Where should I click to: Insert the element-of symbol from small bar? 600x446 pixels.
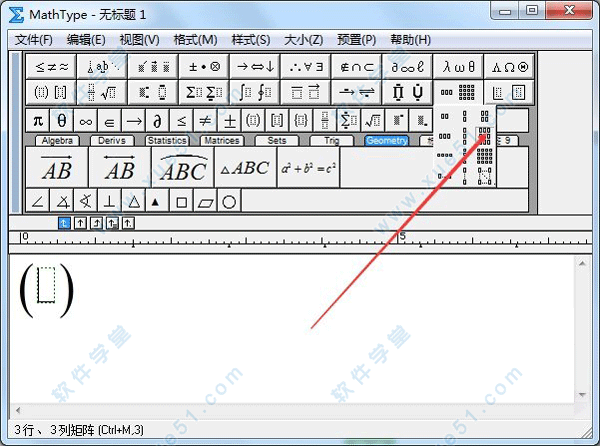[109, 121]
